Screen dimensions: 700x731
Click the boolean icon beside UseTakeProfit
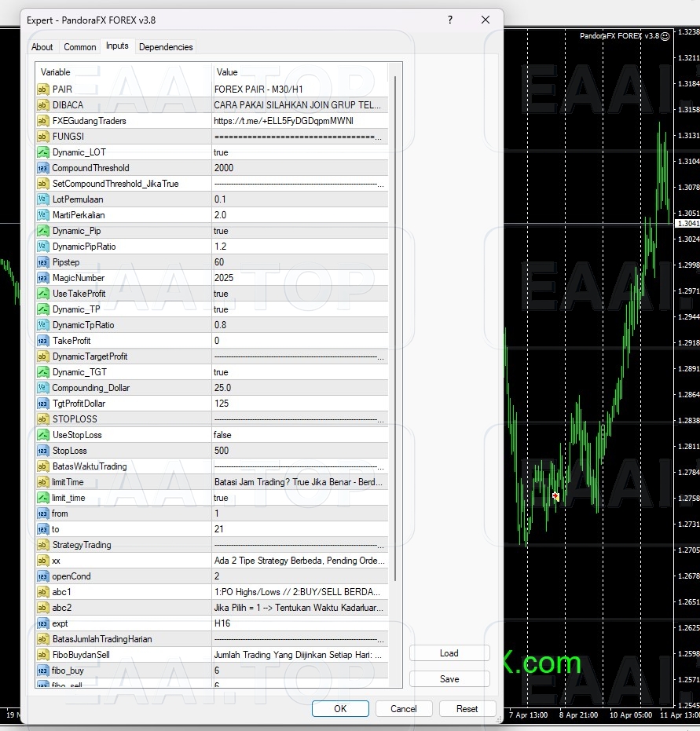[45, 294]
